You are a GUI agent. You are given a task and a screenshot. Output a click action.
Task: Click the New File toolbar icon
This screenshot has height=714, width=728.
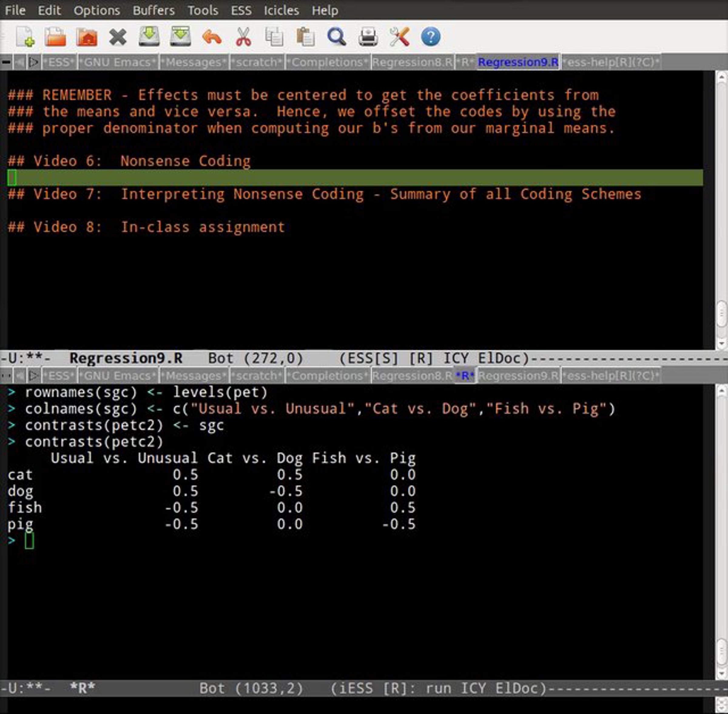tap(25, 37)
